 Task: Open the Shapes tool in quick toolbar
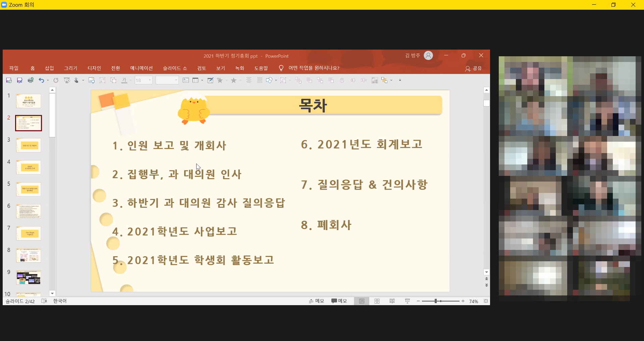269,80
